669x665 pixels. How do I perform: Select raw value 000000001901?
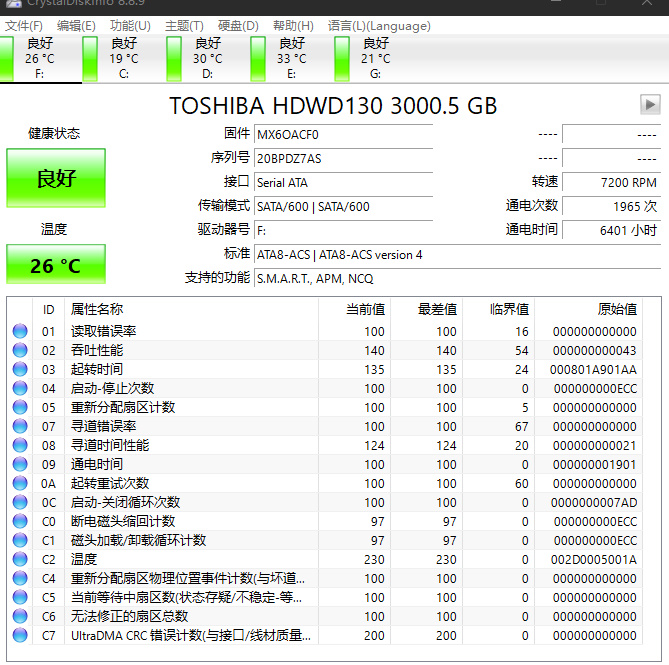click(x=594, y=465)
